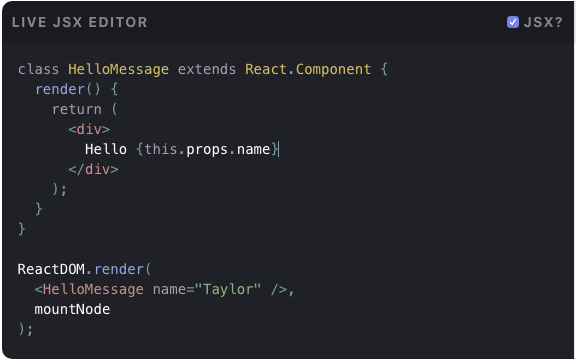Click the LIVE JSX EDITOR header title

point(79,22)
